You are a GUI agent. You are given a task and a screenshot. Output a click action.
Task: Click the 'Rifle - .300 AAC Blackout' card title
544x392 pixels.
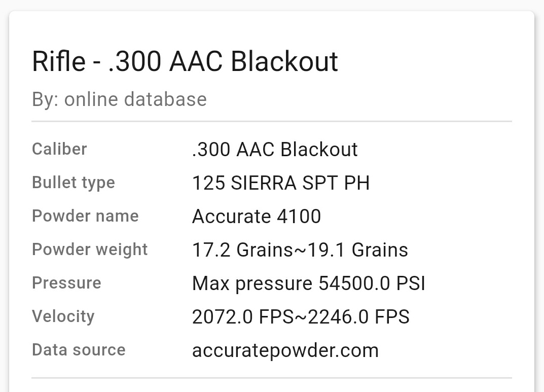[185, 61]
